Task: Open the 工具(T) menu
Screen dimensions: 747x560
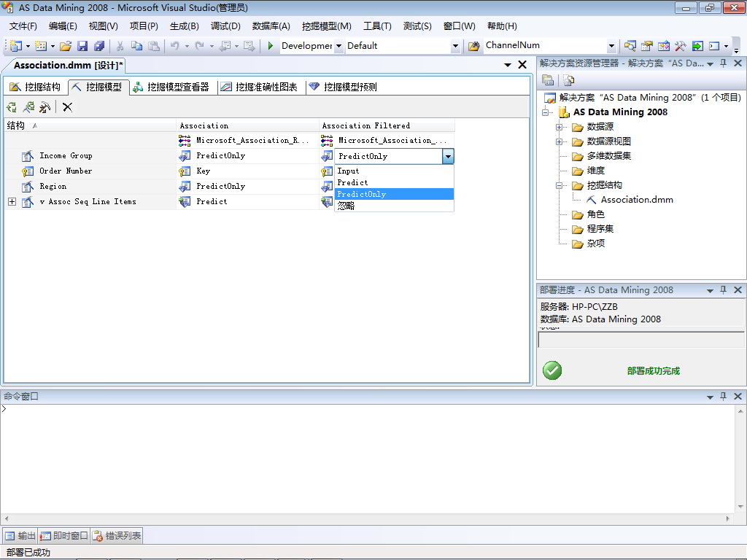Action: click(x=377, y=26)
